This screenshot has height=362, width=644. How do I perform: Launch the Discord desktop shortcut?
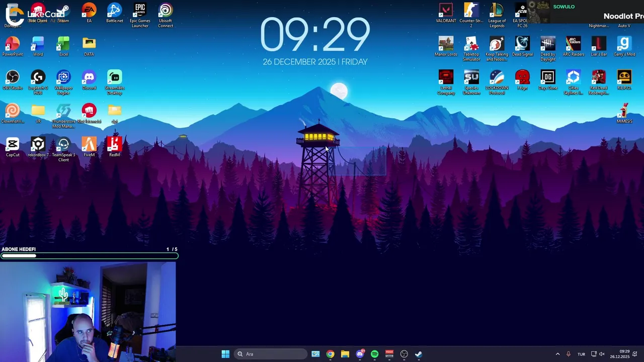click(89, 80)
